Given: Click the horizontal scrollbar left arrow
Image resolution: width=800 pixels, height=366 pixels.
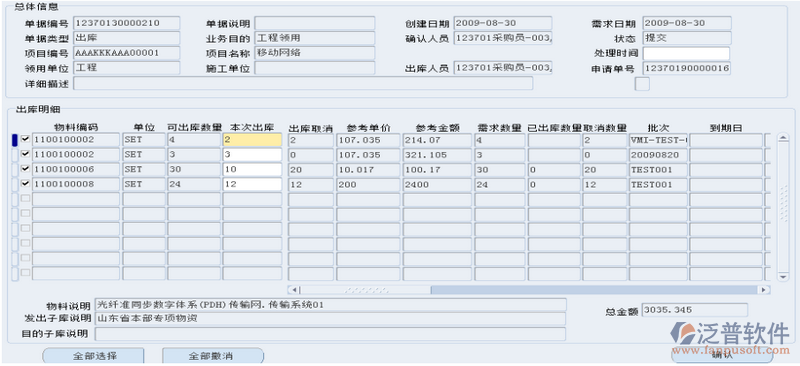Looking at the screenshot, I should 293,290.
